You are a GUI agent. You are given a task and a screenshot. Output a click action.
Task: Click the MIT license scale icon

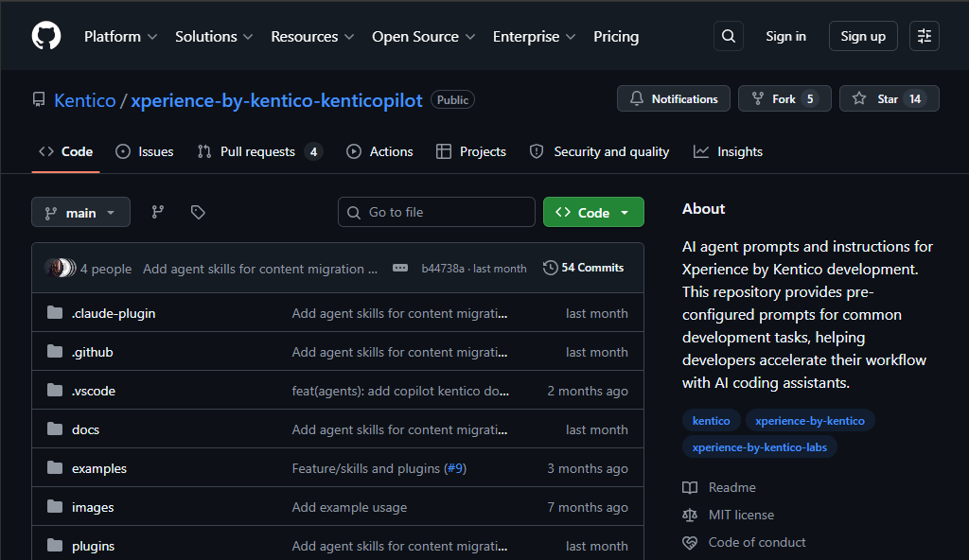click(x=690, y=515)
